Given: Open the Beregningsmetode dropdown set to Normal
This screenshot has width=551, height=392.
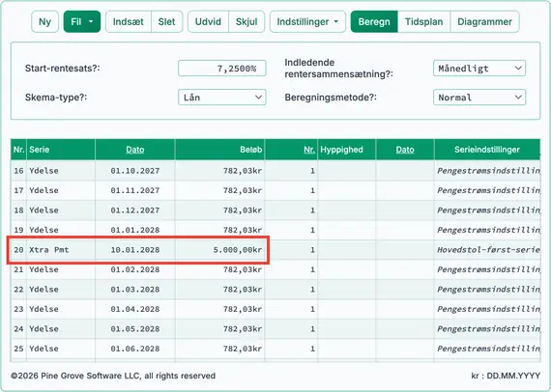Looking at the screenshot, I should [479, 98].
